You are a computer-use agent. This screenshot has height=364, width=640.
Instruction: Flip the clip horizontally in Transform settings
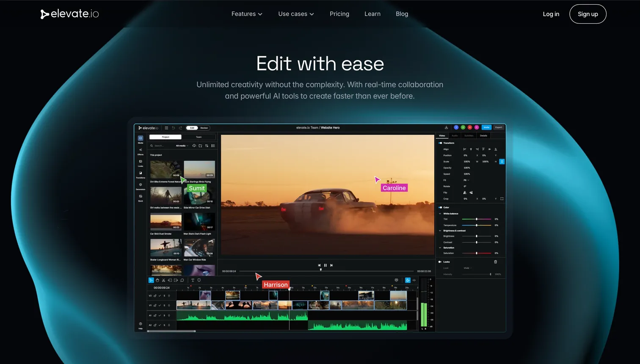[x=465, y=193]
